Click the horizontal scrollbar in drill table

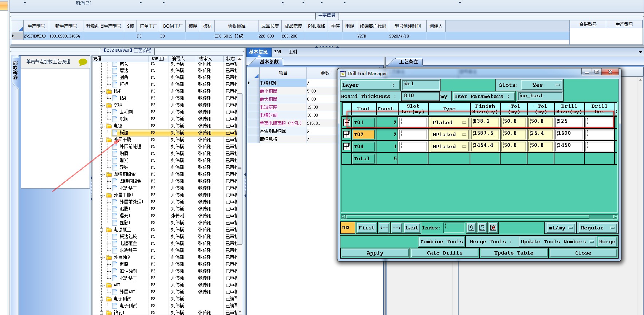[x=467, y=217]
